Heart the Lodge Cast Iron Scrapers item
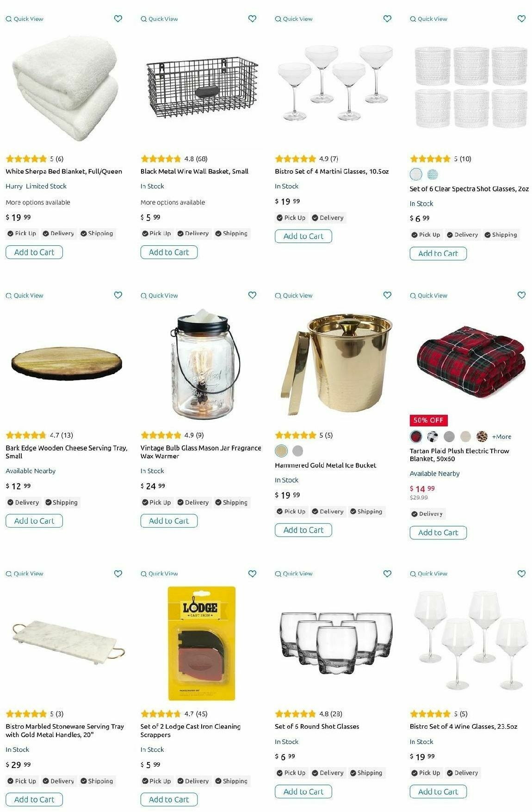532x812 pixels. point(252,574)
